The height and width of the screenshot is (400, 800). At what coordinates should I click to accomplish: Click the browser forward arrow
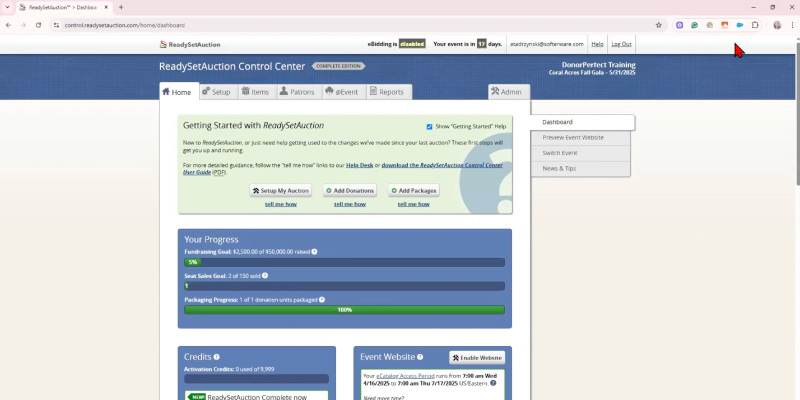click(x=23, y=25)
